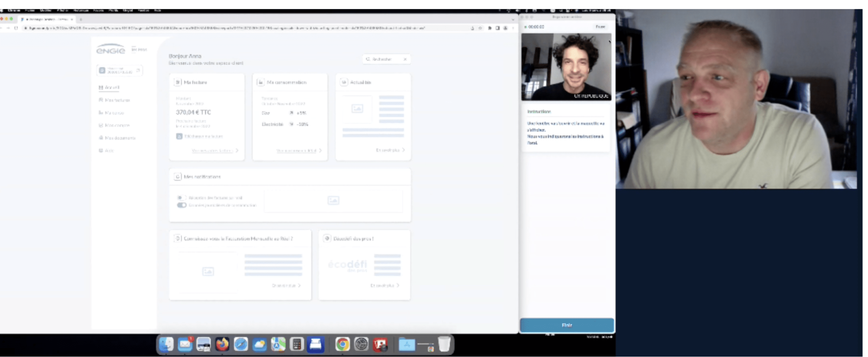
Task: Click the Mes notifications bell icon
Action: tap(178, 177)
